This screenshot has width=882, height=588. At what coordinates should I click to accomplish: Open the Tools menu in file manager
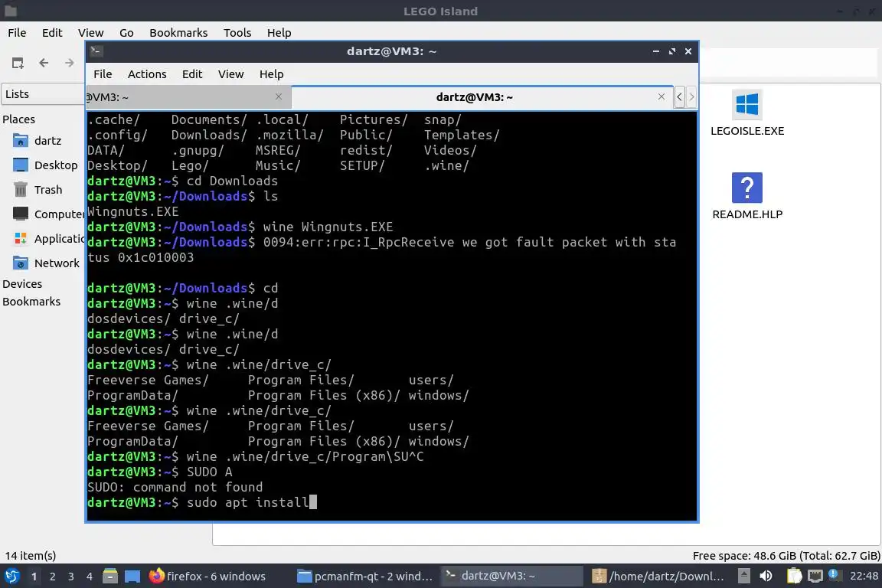(237, 33)
